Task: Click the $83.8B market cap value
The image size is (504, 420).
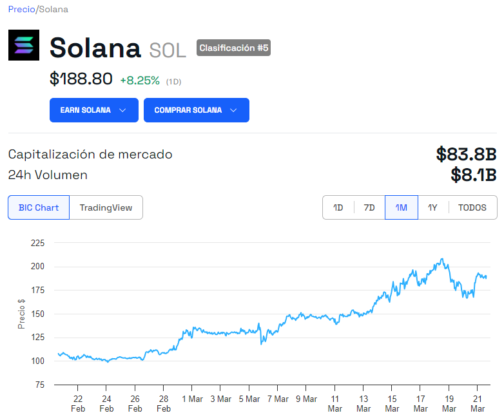Action: (467, 154)
